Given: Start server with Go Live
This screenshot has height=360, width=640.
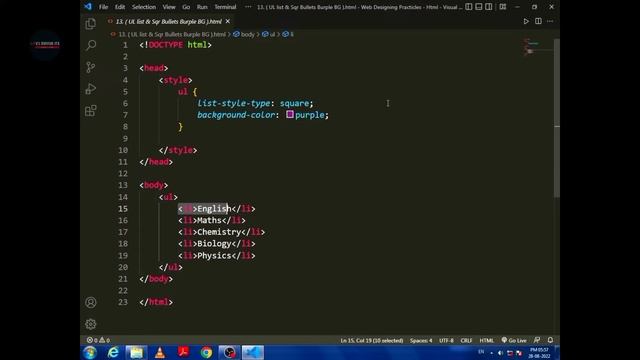Looking at the screenshot, I should 514,340.
